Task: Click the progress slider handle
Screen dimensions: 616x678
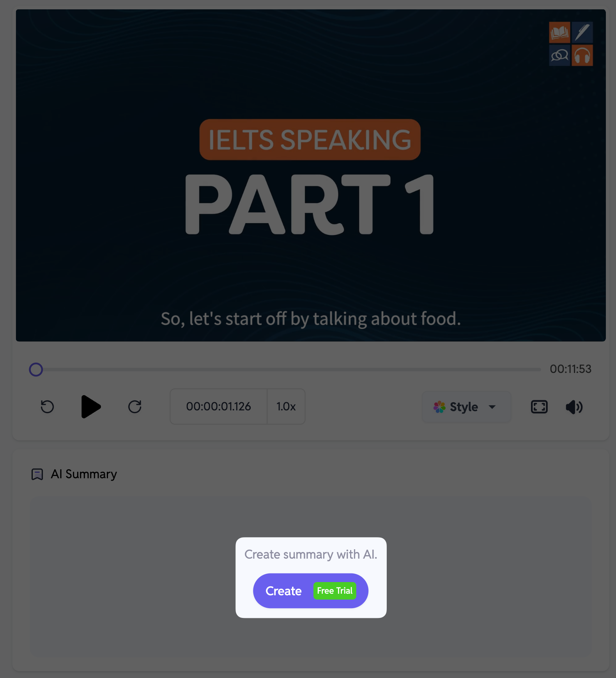Action: click(36, 369)
